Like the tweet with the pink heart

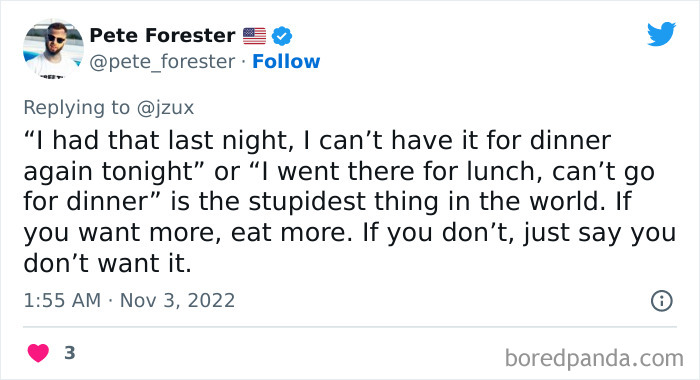(x=38, y=353)
